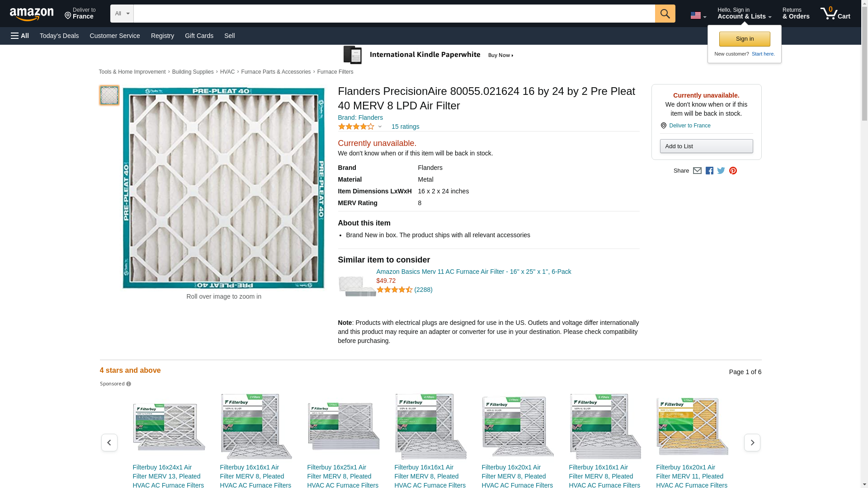The height and width of the screenshot is (488, 868).
Task: Share product via email icon
Action: pos(697,171)
